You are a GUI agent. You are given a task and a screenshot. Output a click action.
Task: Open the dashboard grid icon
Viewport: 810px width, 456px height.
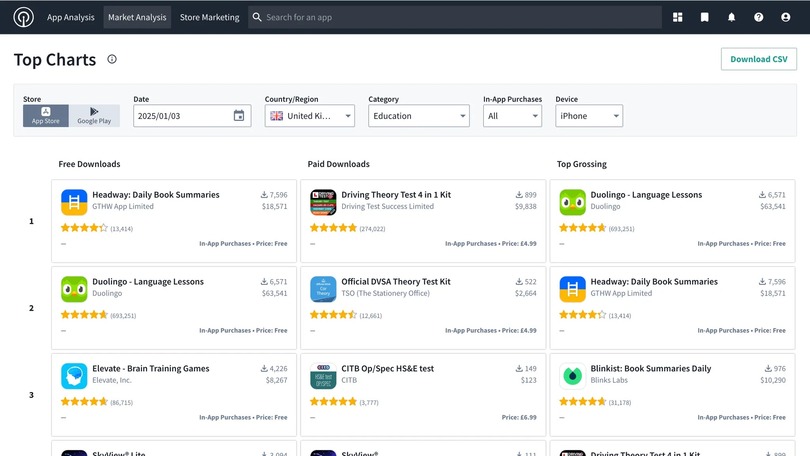pyautogui.click(x=678, y=17)
